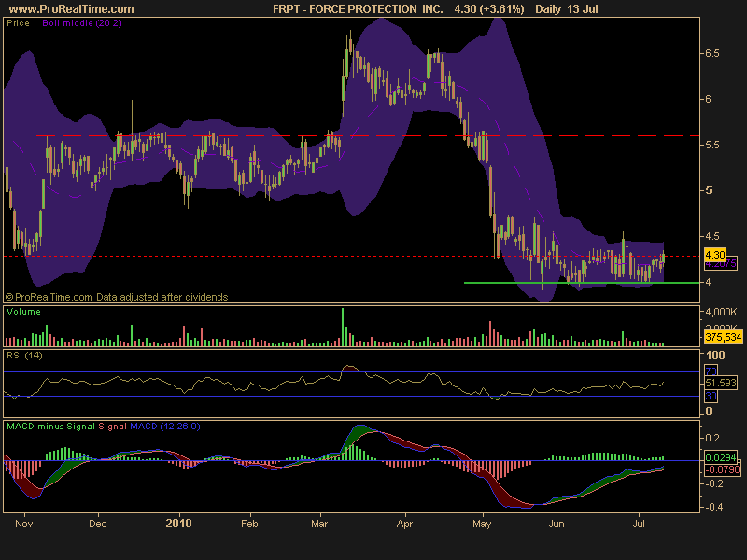The height and width of the screenshot is (560, 747).
Task: Click the ProRealTime.com data adjusted copyright notice
Action: pos(117,297)
